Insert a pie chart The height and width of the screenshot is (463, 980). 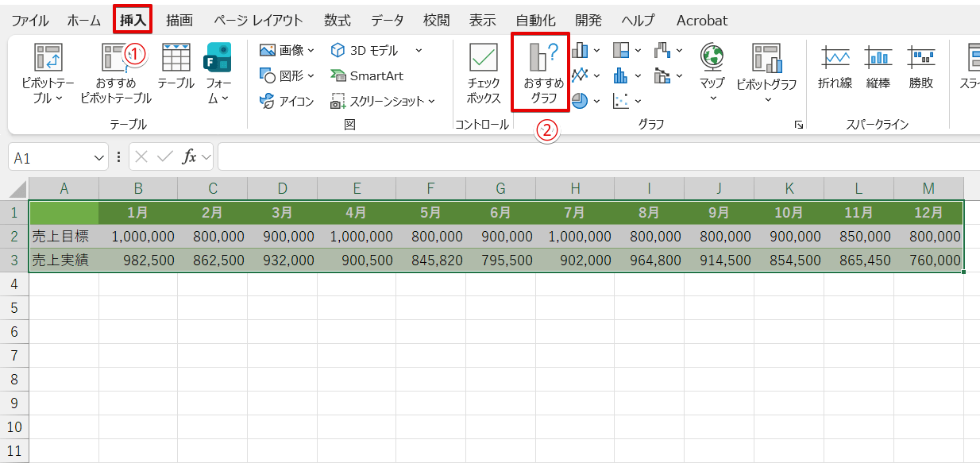579,101
